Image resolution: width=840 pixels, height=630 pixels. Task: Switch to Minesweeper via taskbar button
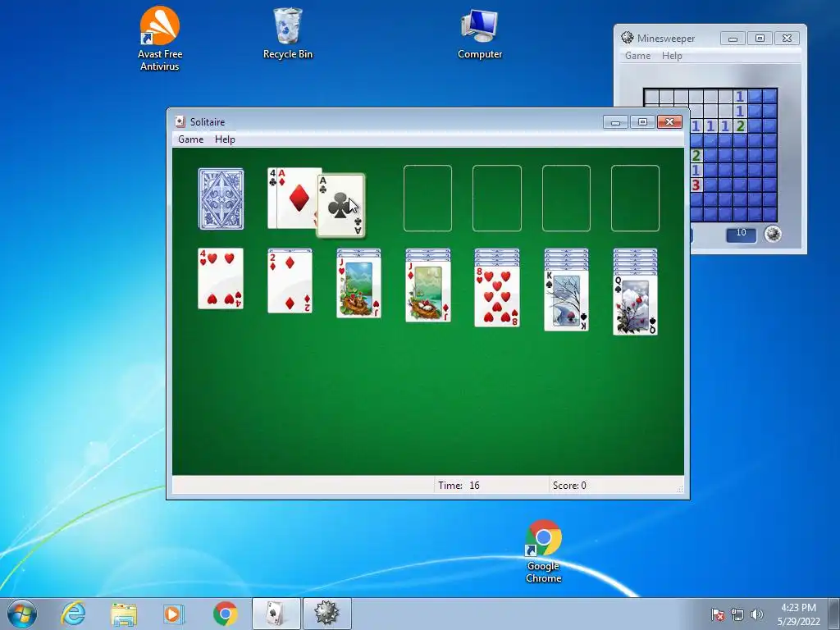coord(327,614)
